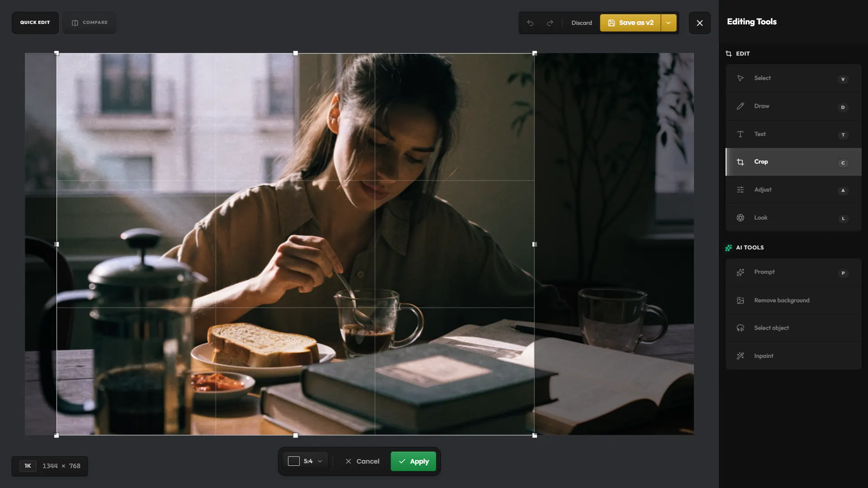Click Save as v2
868x488 pixels.
pos(630,23)
